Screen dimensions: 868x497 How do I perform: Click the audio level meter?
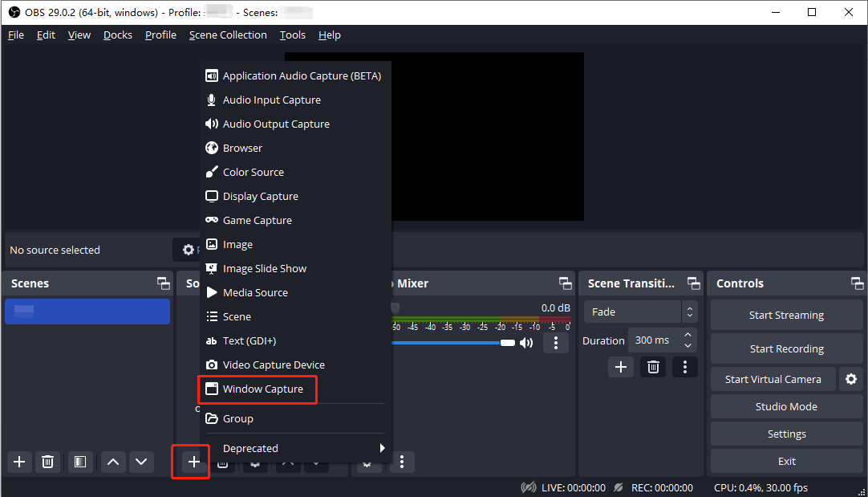(x=481, y=320)
